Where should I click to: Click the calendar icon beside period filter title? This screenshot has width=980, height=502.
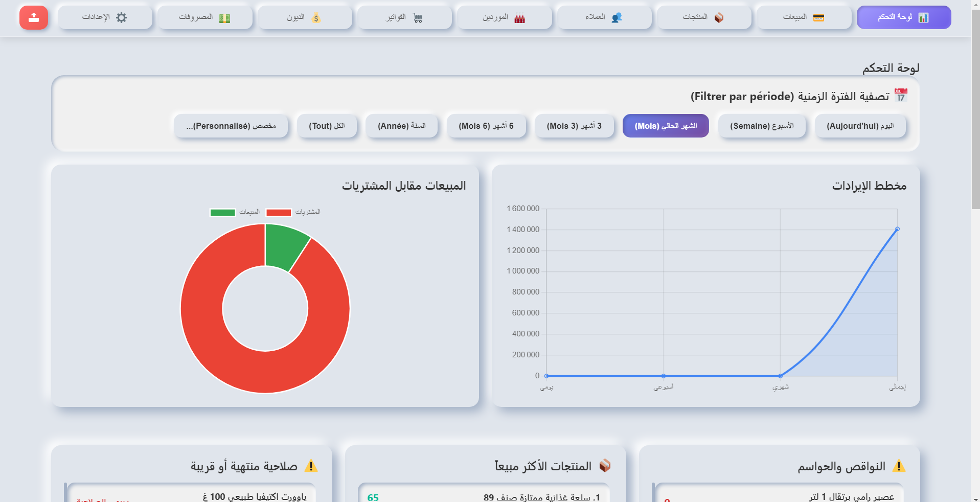901,95
